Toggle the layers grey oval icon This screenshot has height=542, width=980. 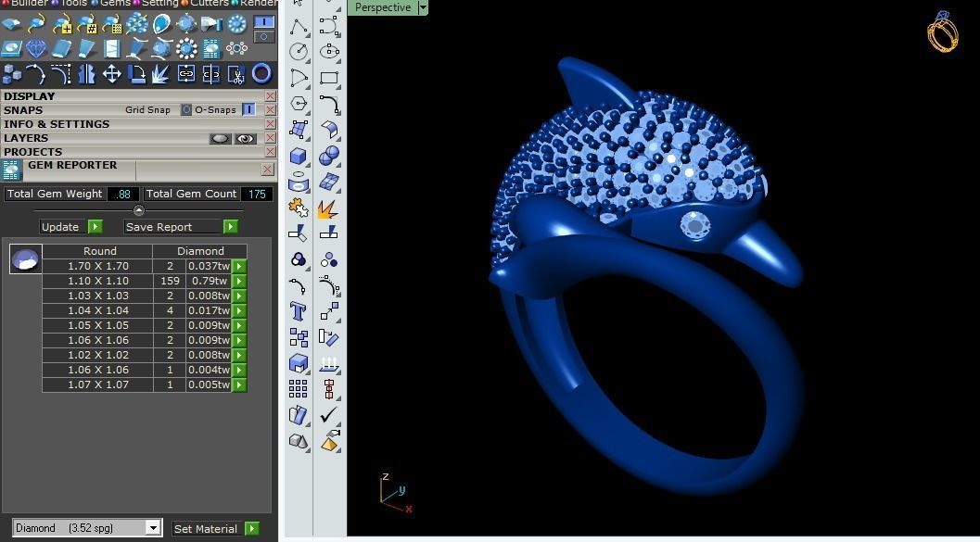(x=220, y=139)
